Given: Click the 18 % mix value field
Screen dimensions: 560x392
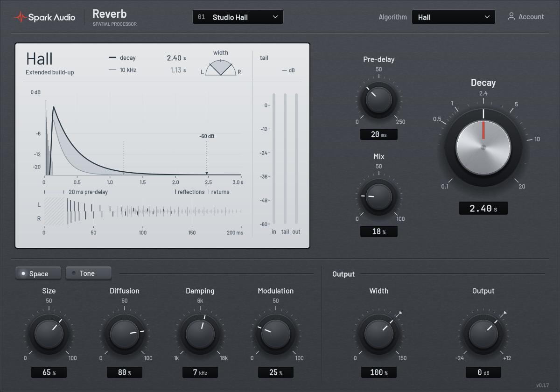Looking at the screenshot, I should tap(378, 231).
